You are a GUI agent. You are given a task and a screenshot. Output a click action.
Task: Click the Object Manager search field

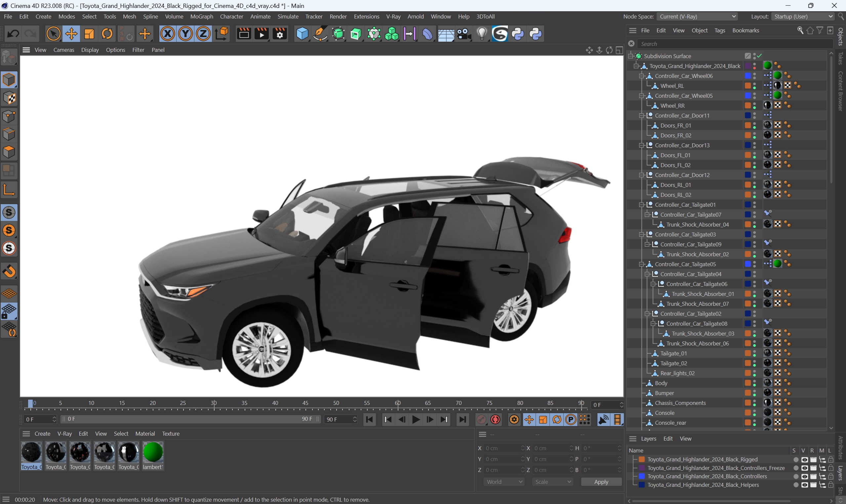(x=735, y=44)
